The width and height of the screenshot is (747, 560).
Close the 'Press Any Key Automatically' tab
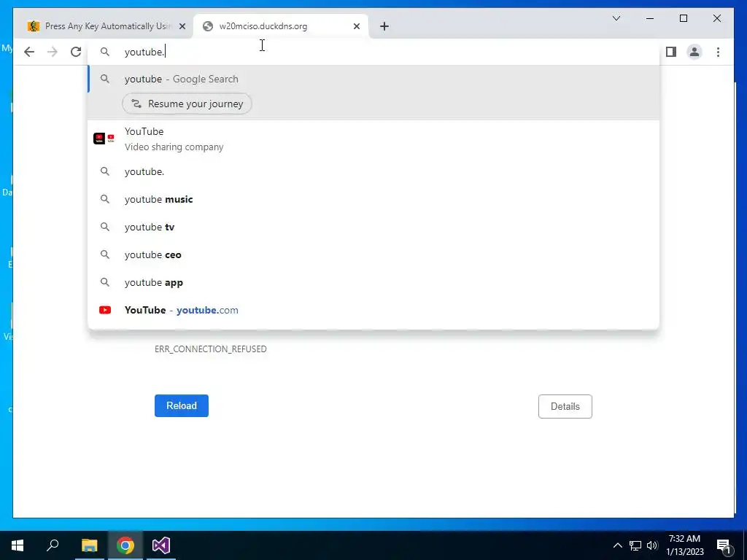point(182,26)
